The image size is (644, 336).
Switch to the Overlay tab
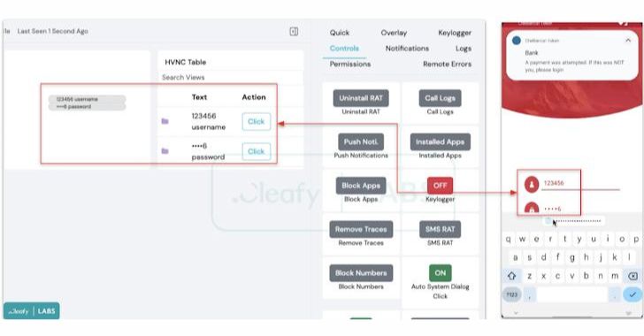click(x=394, y=33)
